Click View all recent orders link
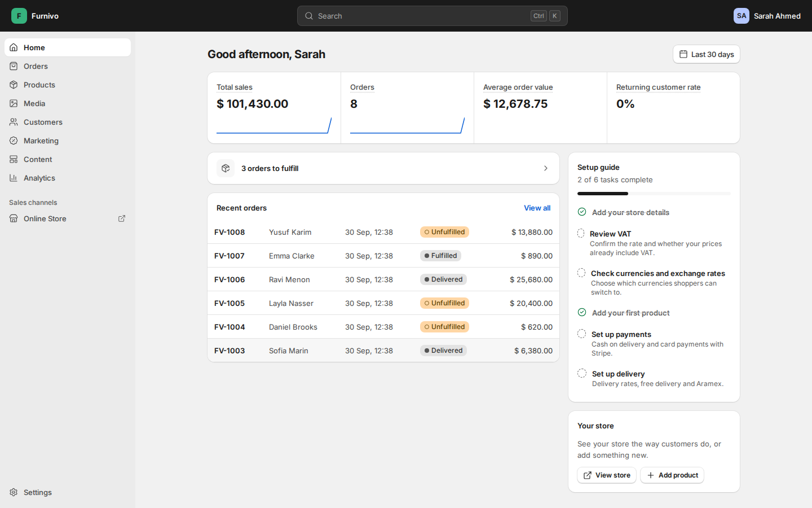This screenshot has height=508, width=812. (537, 208)
